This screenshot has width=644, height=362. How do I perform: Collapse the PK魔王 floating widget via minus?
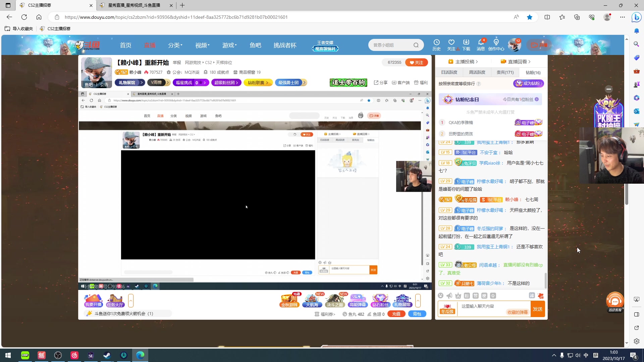pos(609,89)
